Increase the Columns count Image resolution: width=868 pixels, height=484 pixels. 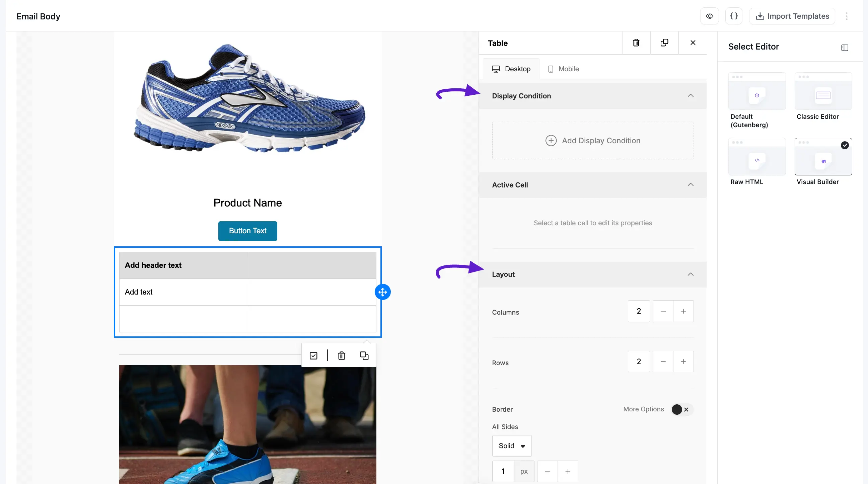click(x=683, y=311)
